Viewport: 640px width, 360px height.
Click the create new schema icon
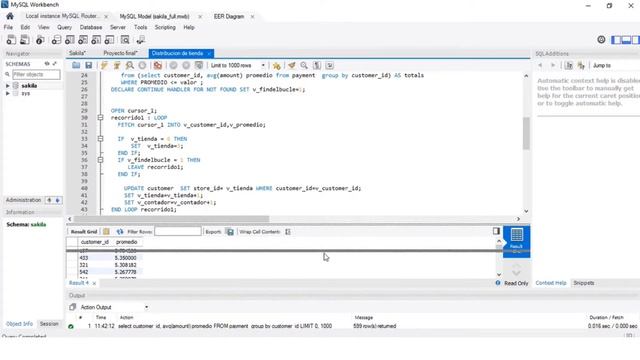56,40
